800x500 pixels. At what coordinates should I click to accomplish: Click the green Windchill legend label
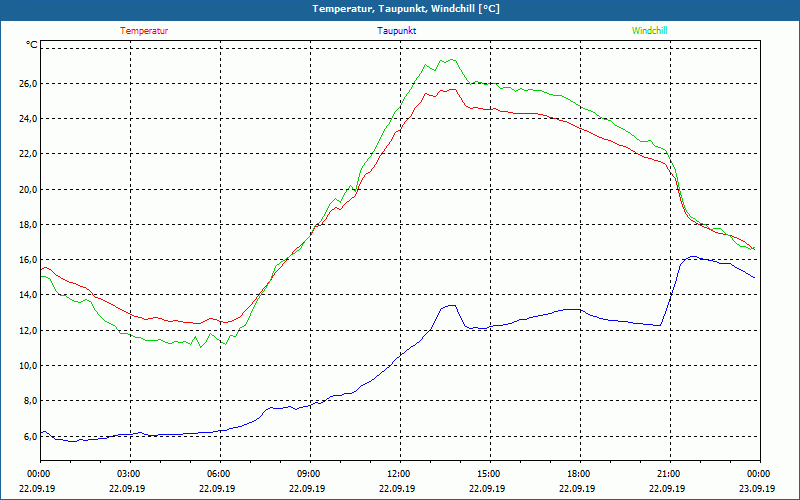649,31
